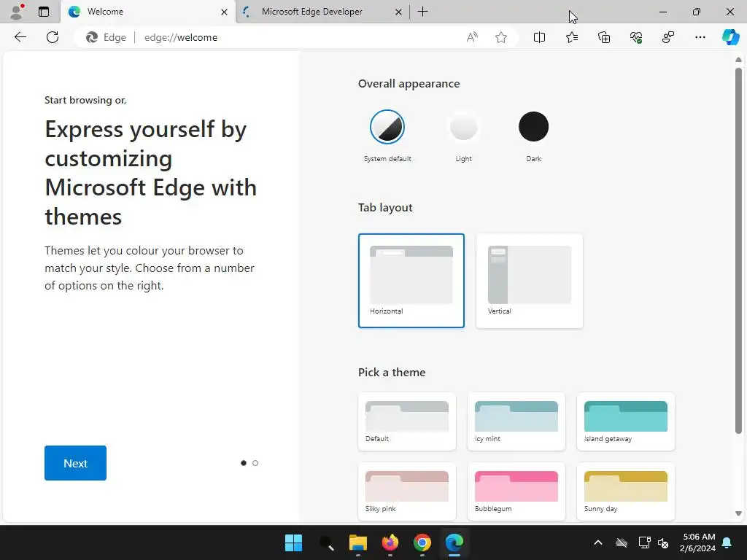Click the OneDrive cloud tray icon
This screenshot has height=560, width=747.
(622, 542)
